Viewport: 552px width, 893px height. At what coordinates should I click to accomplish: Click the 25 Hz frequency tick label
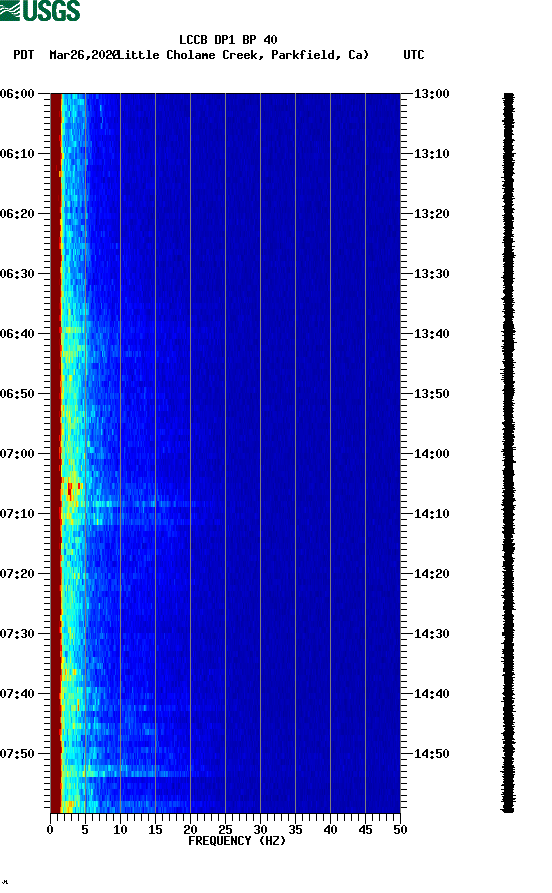225,830
